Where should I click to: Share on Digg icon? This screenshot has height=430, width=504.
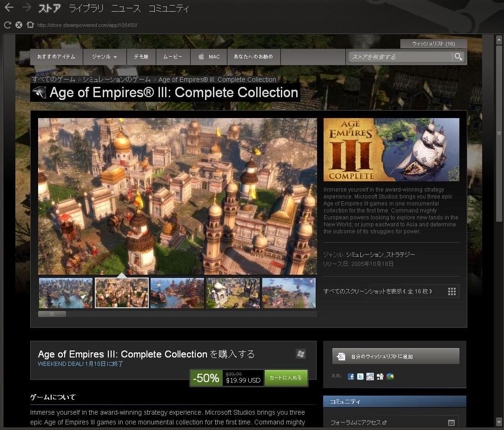tap(380, 377)
